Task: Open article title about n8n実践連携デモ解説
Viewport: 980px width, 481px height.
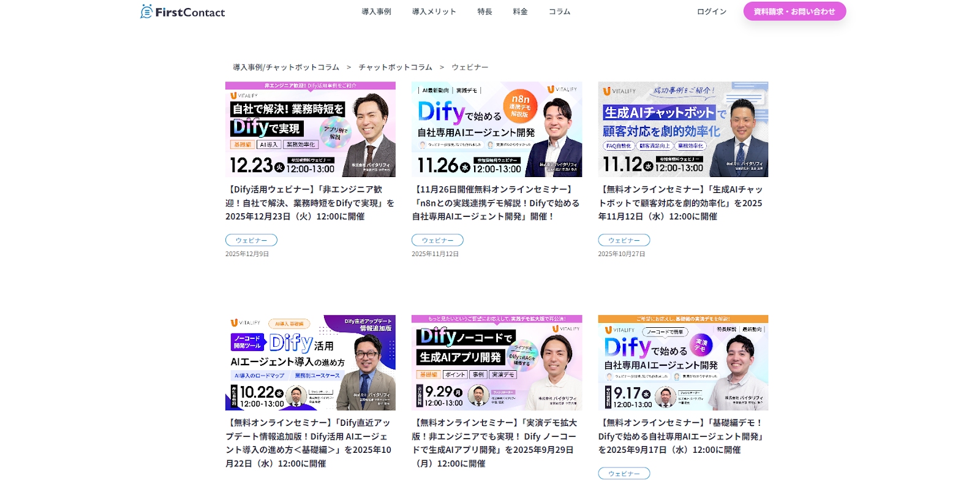Action: [496, 203]
